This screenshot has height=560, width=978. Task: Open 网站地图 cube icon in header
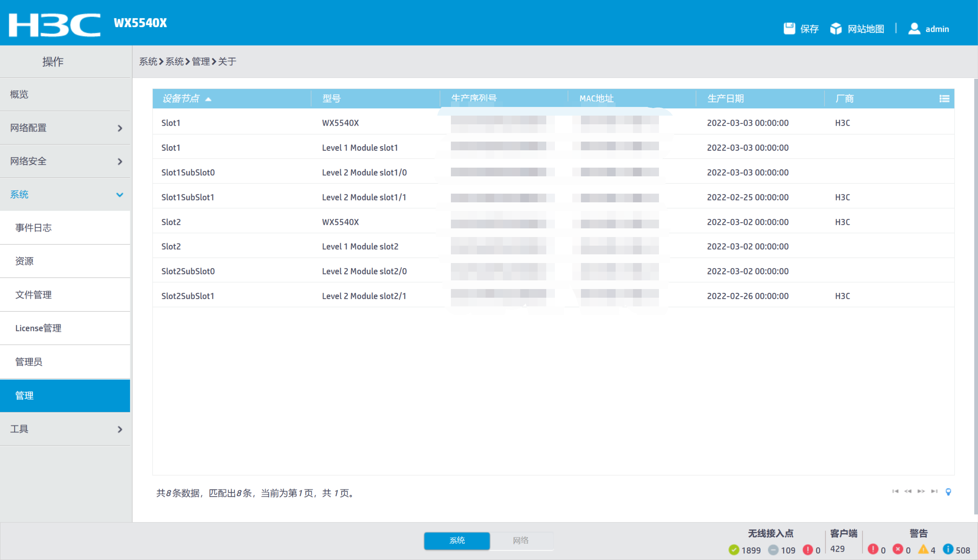[835, 29]
